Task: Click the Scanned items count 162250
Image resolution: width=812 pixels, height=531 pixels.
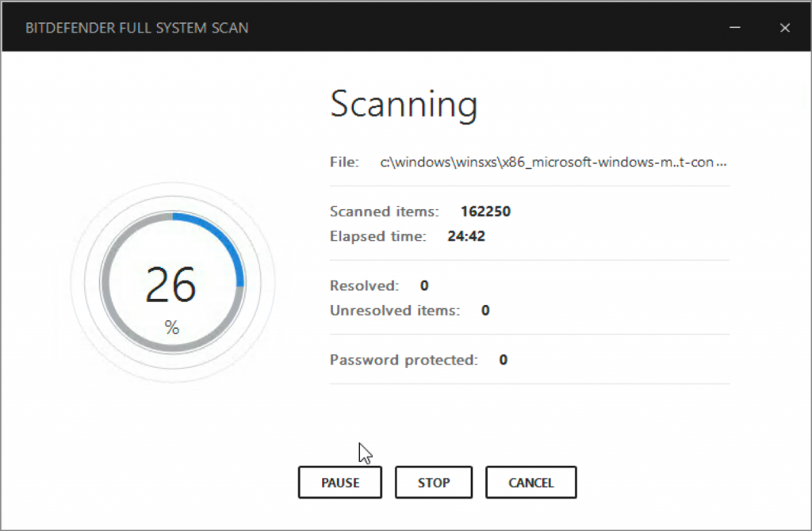Action: 486,212
